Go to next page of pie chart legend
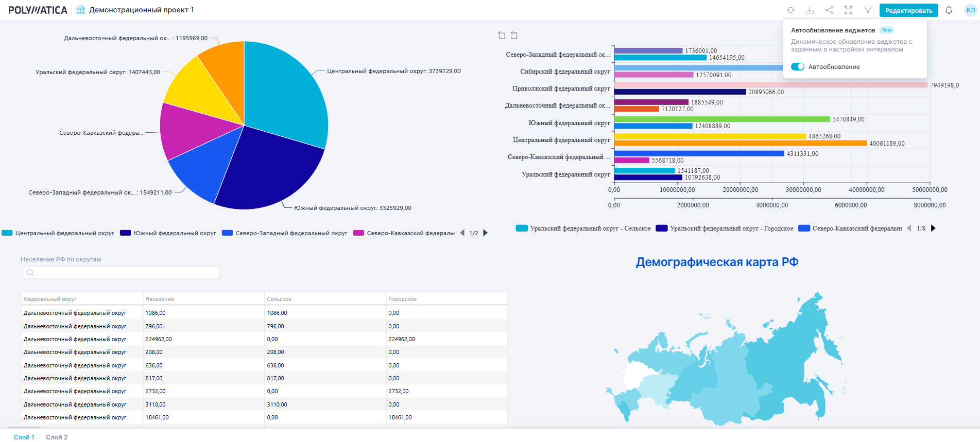 pos(485,233)
